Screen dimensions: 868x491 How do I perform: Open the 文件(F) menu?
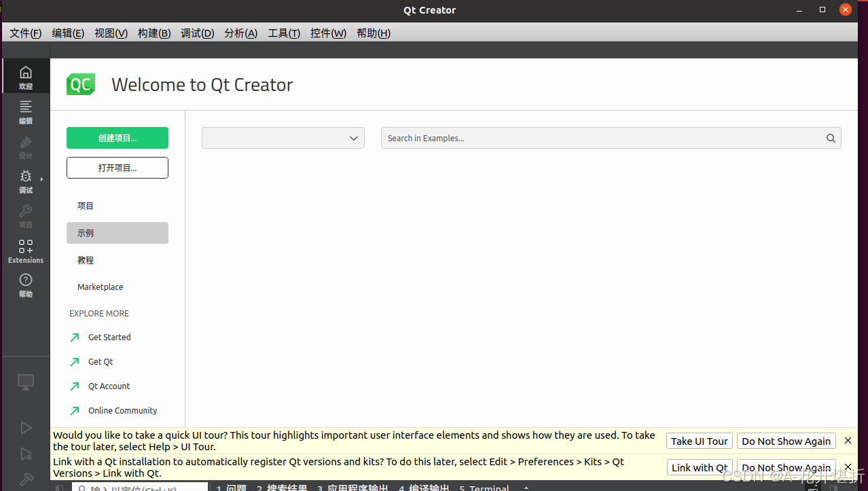pyautogui.click(x=26, y=33)
